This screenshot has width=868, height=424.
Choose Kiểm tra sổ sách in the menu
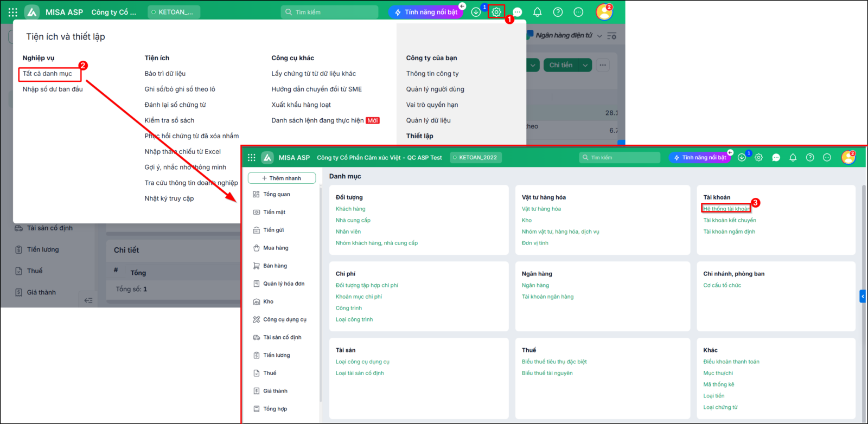tap(169, 120)
